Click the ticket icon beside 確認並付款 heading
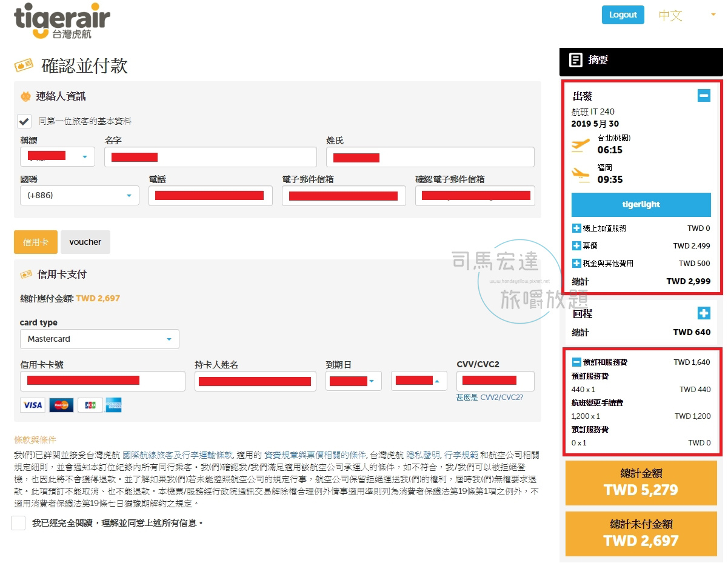This screenshot has height=563, width=728. tap(24, 64)
